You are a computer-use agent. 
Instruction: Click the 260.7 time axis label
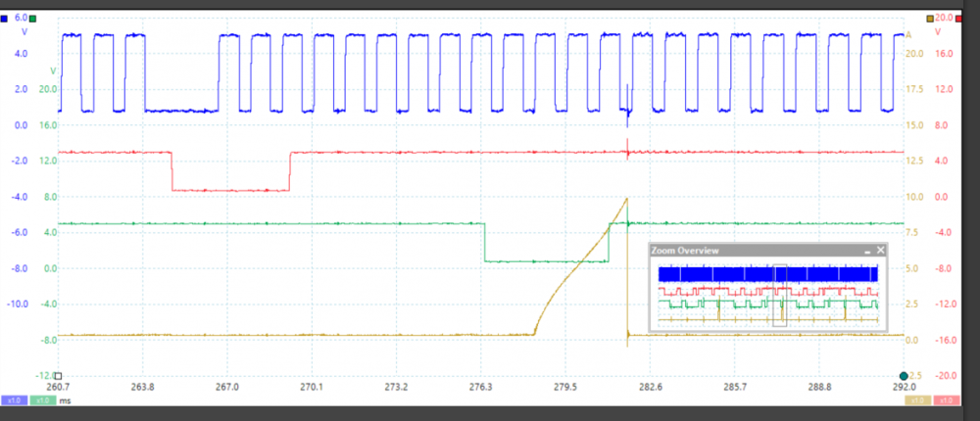58,388
